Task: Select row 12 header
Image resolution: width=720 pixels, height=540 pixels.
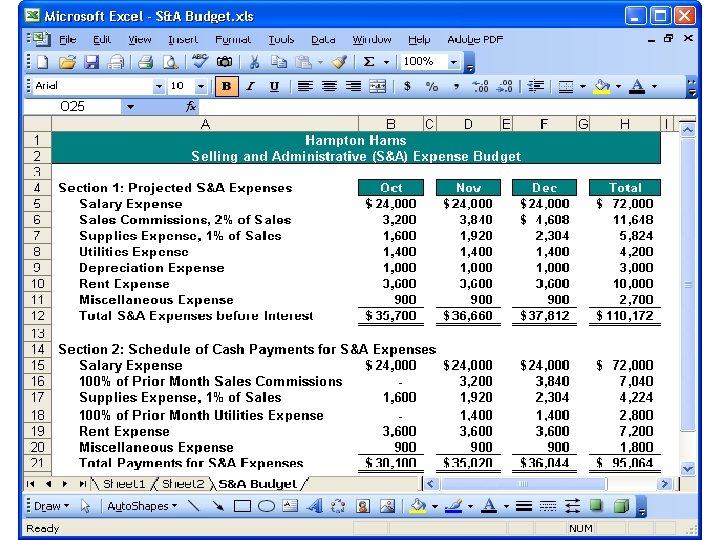Action: [37, 316]
